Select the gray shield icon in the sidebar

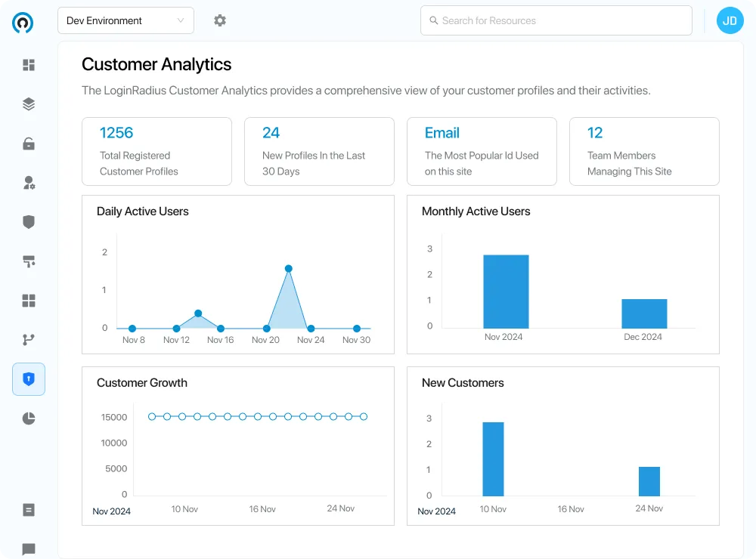click(28, 221)
